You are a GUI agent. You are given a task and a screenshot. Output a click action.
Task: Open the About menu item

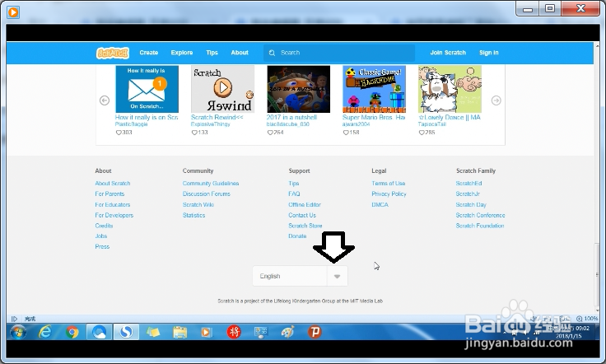coord(240,53)
